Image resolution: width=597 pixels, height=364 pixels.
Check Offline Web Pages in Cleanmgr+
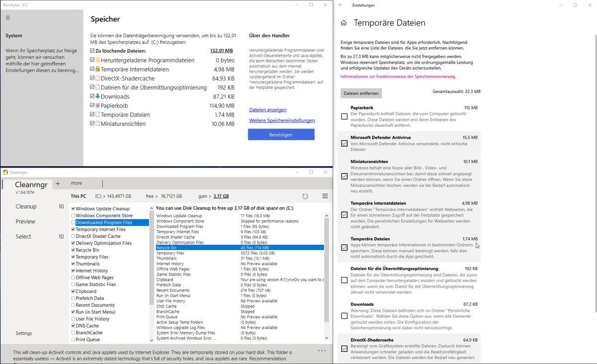click(x=73, y=277)
